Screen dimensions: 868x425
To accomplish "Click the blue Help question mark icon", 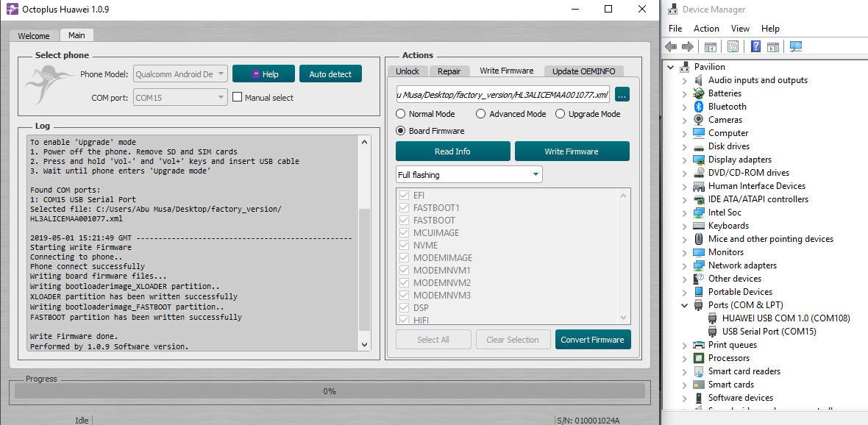I will [x=755, y=47].
